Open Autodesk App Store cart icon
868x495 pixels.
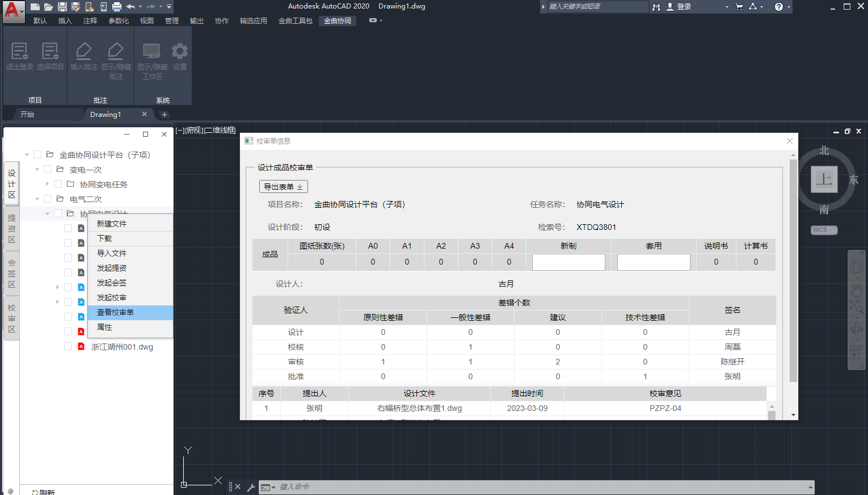pyautogui.click(x=739, y=7)
